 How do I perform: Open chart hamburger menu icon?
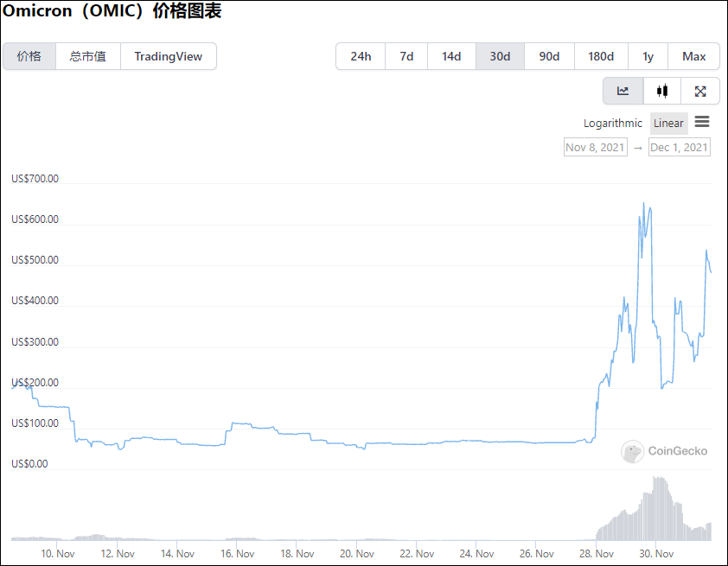pos(702,122)
